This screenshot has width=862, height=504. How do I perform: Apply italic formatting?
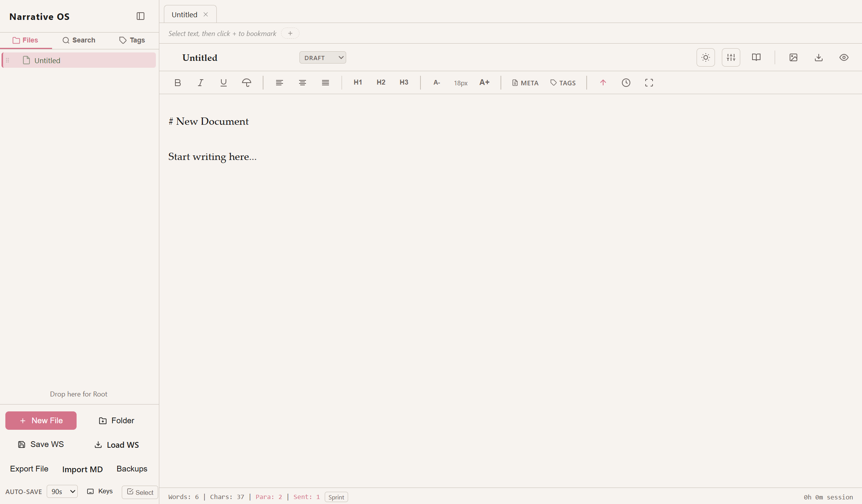[x=201, y=83]
